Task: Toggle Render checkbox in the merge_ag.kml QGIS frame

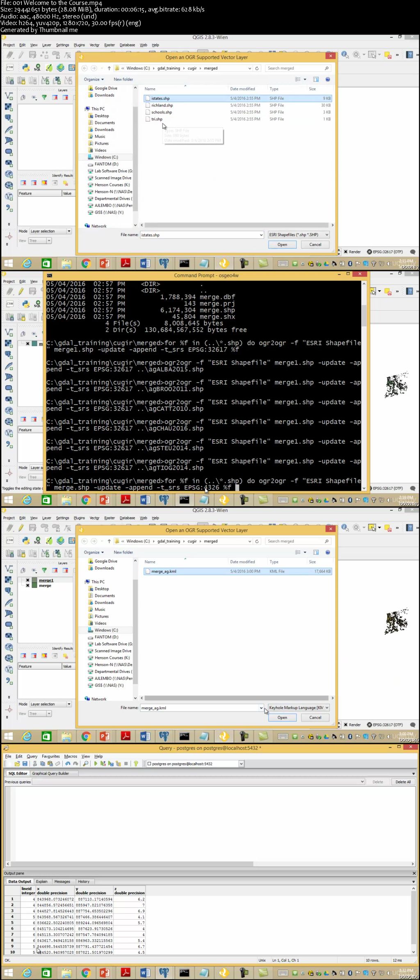Action: (x=346, y=725)
